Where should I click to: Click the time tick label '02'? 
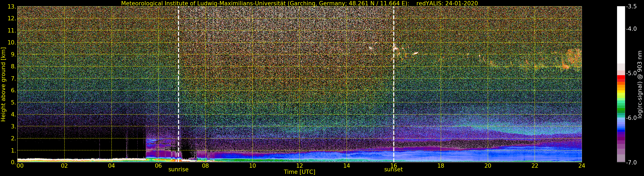point(64,166)
